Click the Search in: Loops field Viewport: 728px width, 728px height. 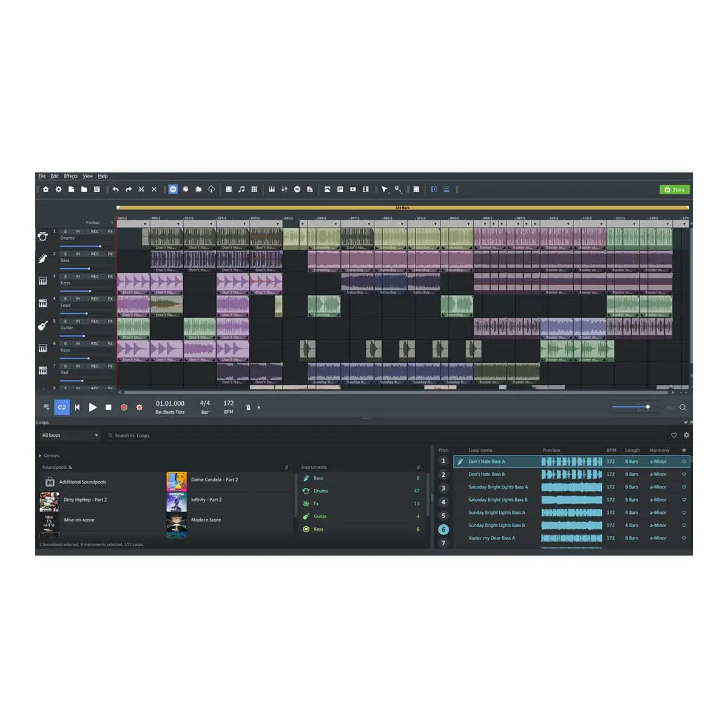[152, 435]
